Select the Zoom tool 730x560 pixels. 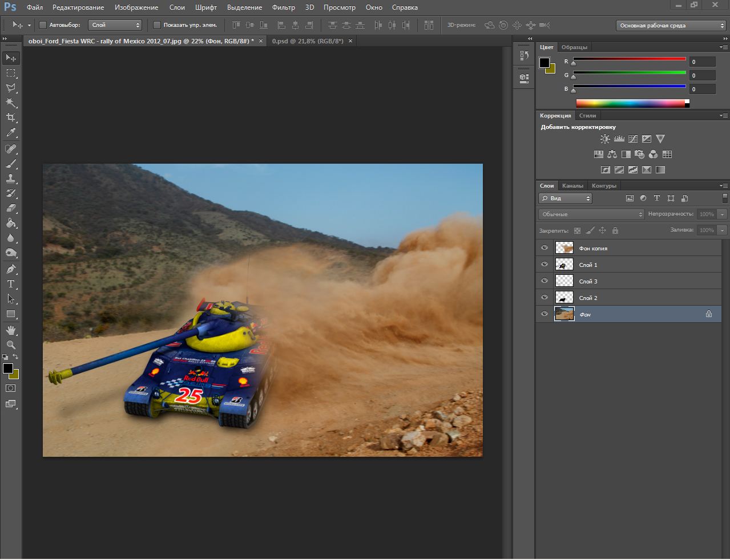(11, 345)
